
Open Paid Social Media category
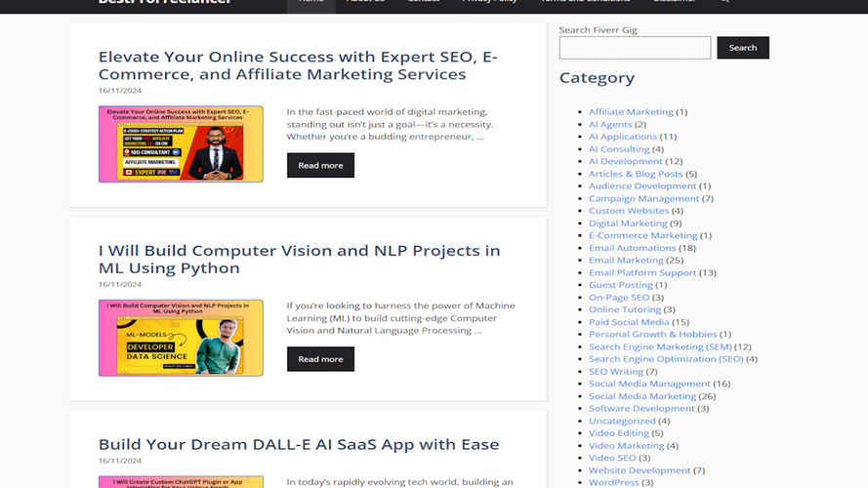629,322
